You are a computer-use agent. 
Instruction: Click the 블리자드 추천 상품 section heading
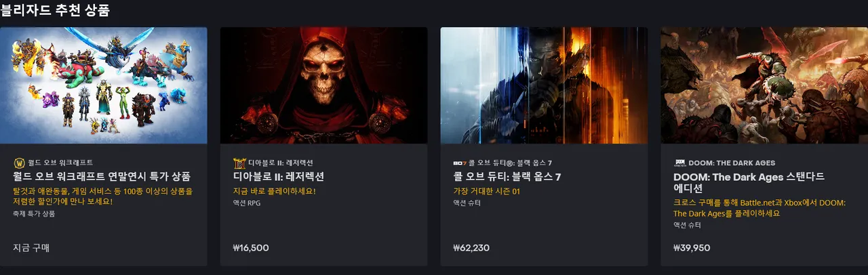point(55,10)
